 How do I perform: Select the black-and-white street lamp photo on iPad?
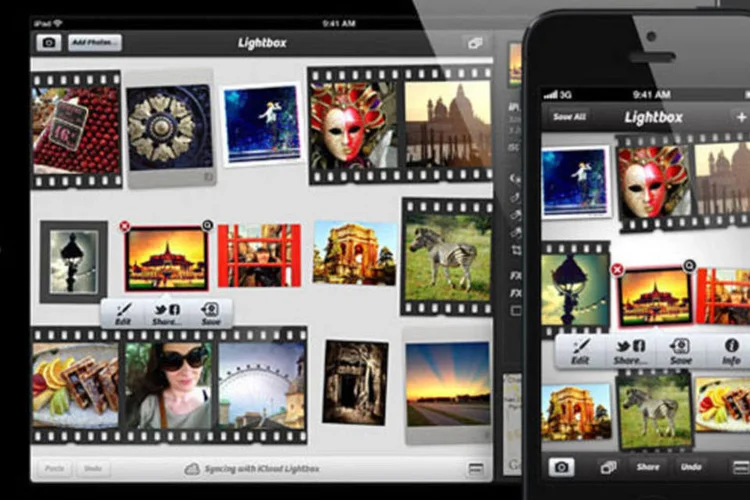(x=74, y=262)
